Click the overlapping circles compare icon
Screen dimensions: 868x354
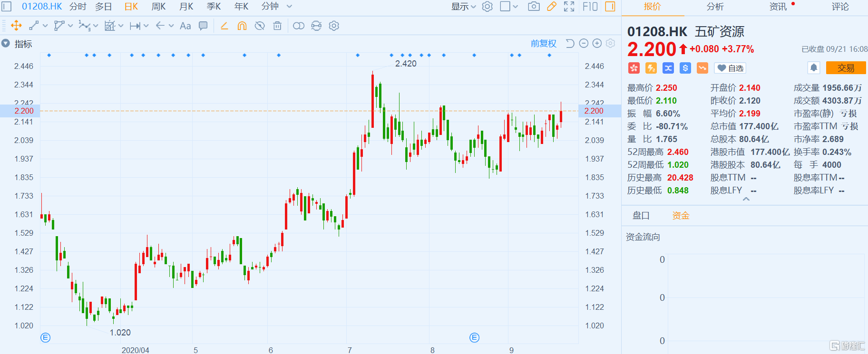(x=299, y=26)
